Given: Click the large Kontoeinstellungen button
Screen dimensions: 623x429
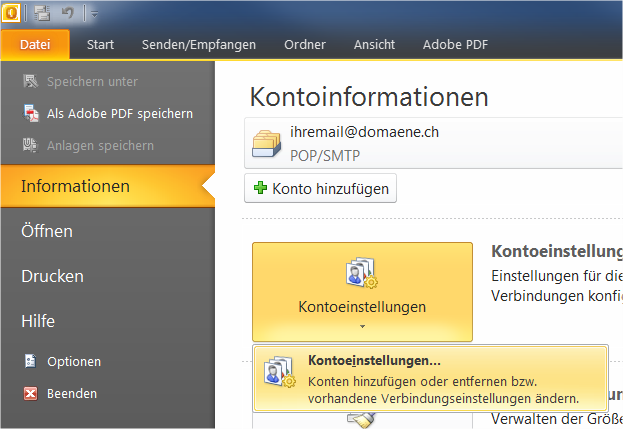Looking at the screenshot, I should click(362, 292).
